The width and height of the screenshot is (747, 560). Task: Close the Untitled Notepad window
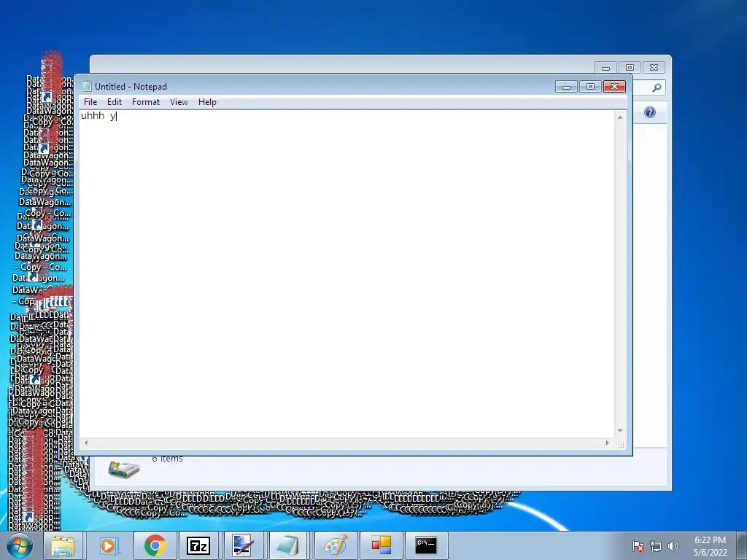(614, 87)
